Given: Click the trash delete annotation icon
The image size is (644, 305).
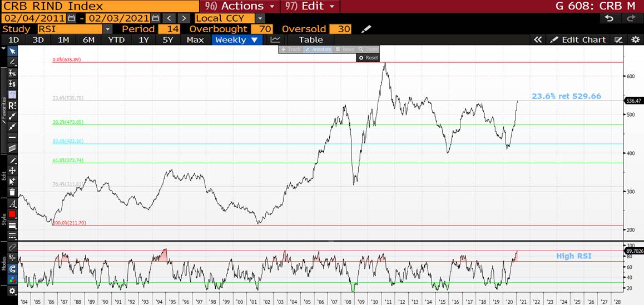Looking at the screenshot, I should coord(12,192).
